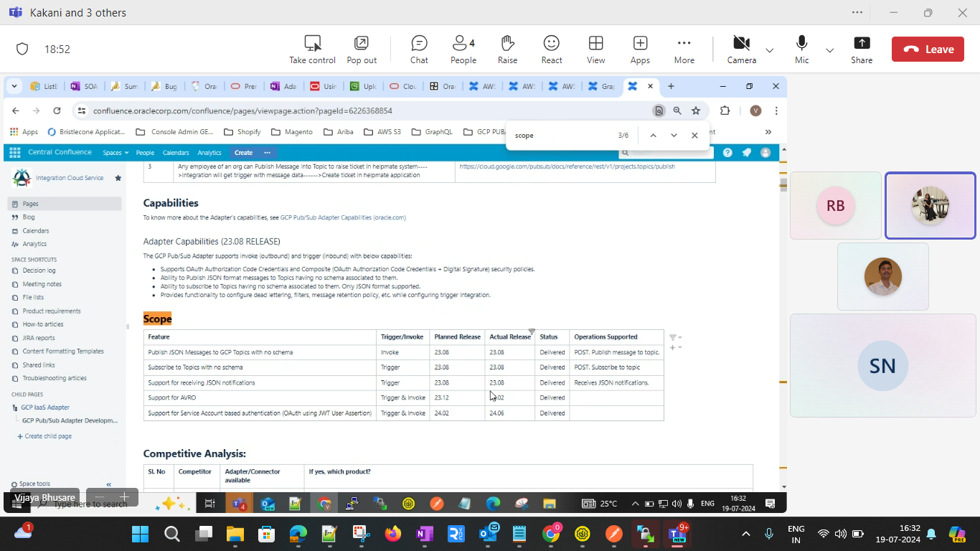Star the Integration Cloud Service space
The image size is (980, 551).
coord(118,178)
